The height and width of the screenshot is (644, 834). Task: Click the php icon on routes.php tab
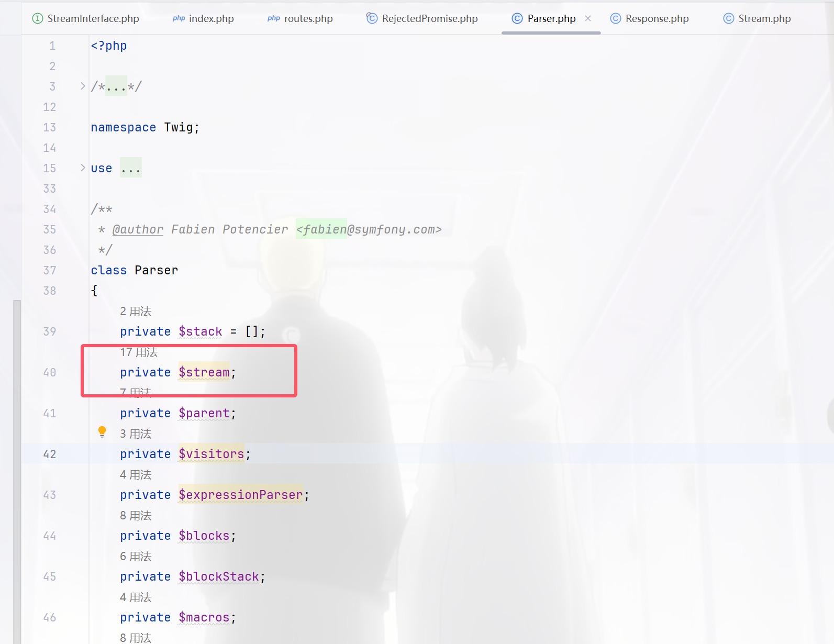[x=273, y=19]
